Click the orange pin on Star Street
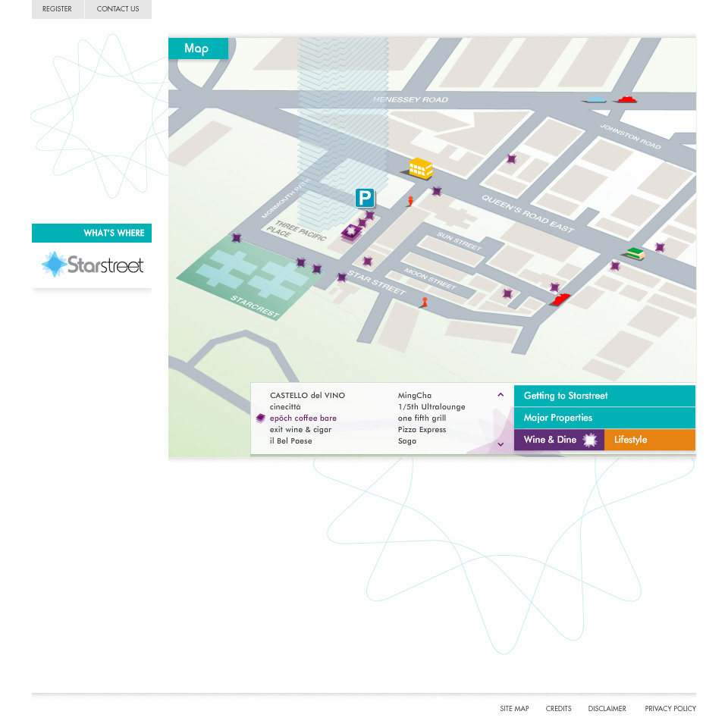Image resolution: width=728 pixels, height=724 pixels. [424, 302]
